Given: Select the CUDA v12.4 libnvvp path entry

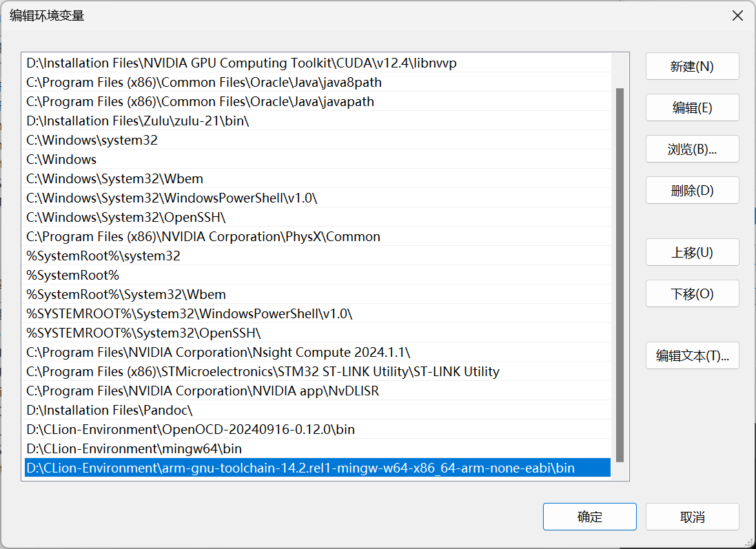Looking at the screenshot, I should 318,63.
